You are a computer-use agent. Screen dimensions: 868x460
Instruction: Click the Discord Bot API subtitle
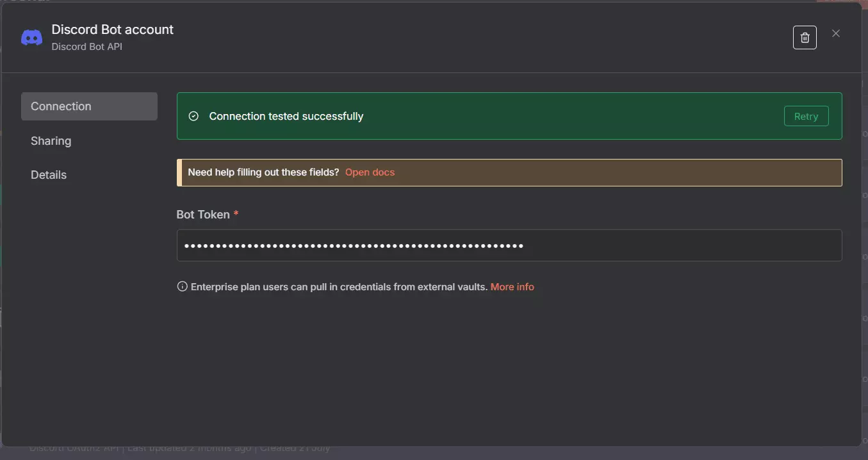click(x=86, y=47)
